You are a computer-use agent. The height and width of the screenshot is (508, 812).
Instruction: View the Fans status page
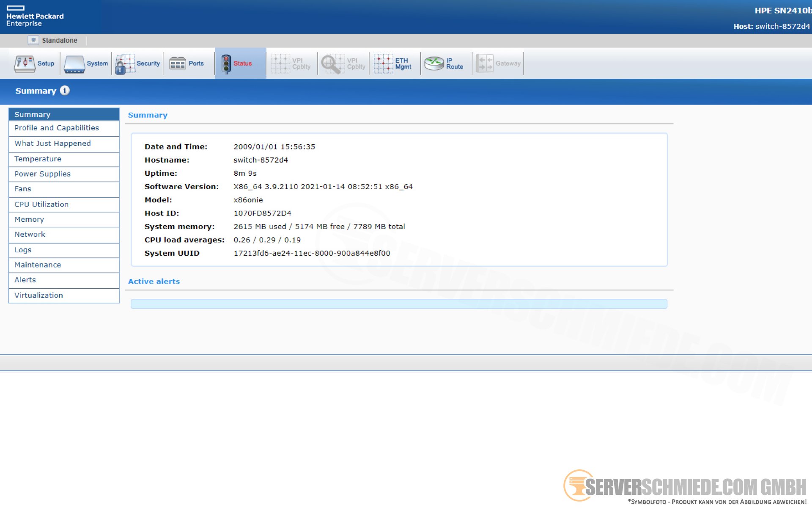click(x=23, y=189)
